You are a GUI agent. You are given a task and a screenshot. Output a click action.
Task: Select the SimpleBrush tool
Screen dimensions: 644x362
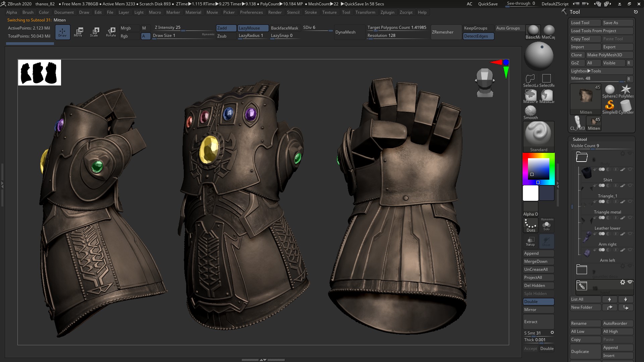(x=609, y=107)
